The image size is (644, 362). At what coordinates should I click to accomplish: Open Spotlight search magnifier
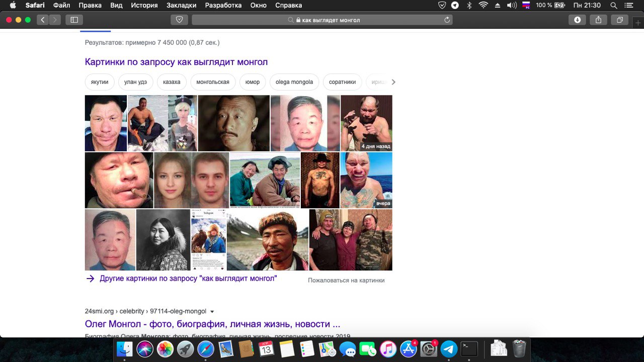point(614,6)
